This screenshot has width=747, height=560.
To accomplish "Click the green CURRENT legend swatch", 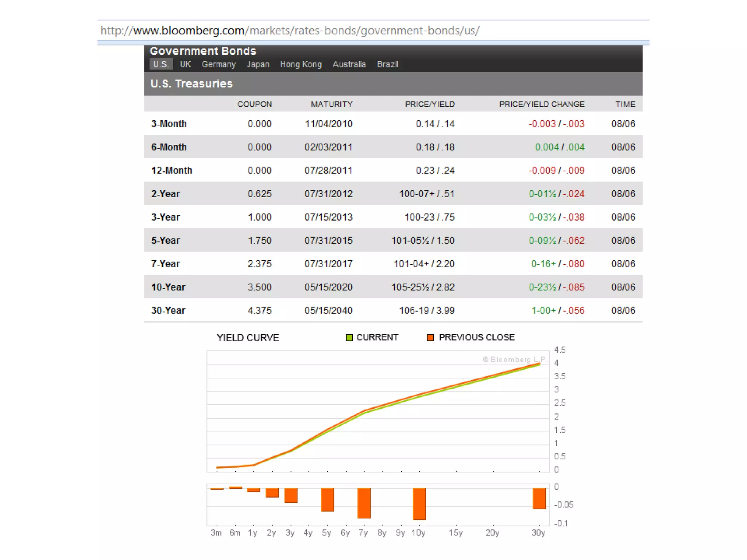I will pos(349,338).
